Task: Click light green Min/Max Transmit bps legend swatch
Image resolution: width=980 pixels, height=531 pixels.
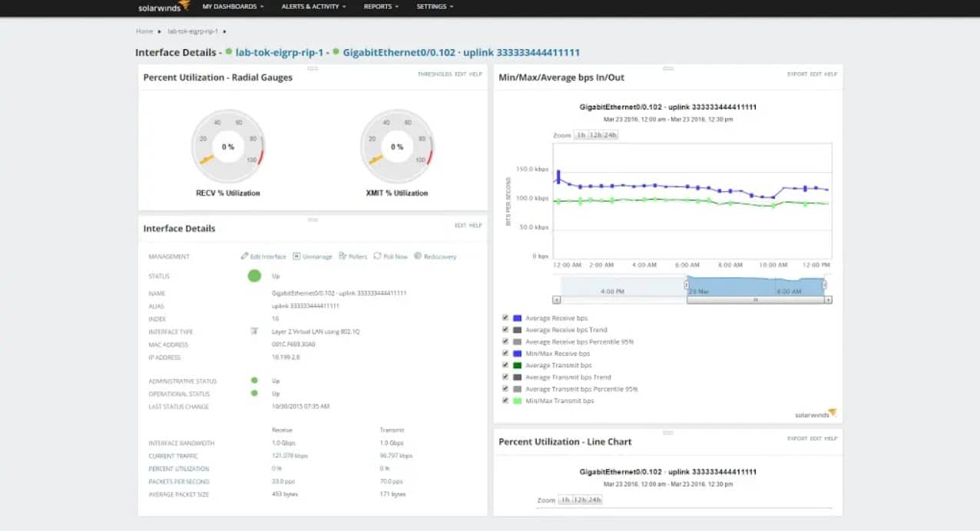Action: coord(518,401)
